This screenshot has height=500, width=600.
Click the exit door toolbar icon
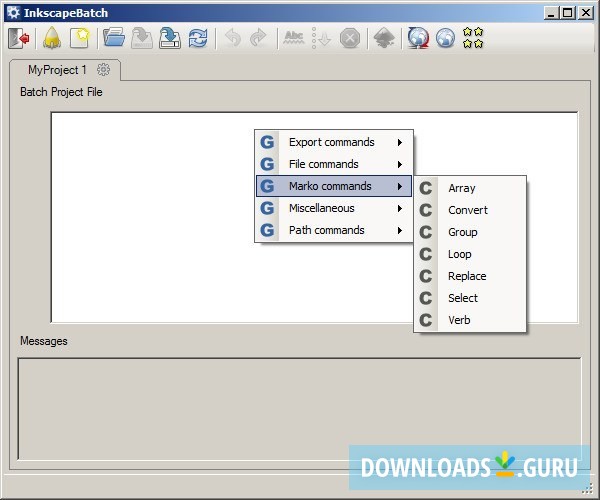coord(18,38)
